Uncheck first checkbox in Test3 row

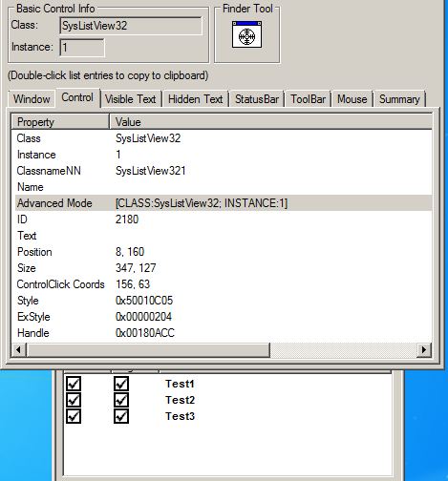(x=74, y=416)
